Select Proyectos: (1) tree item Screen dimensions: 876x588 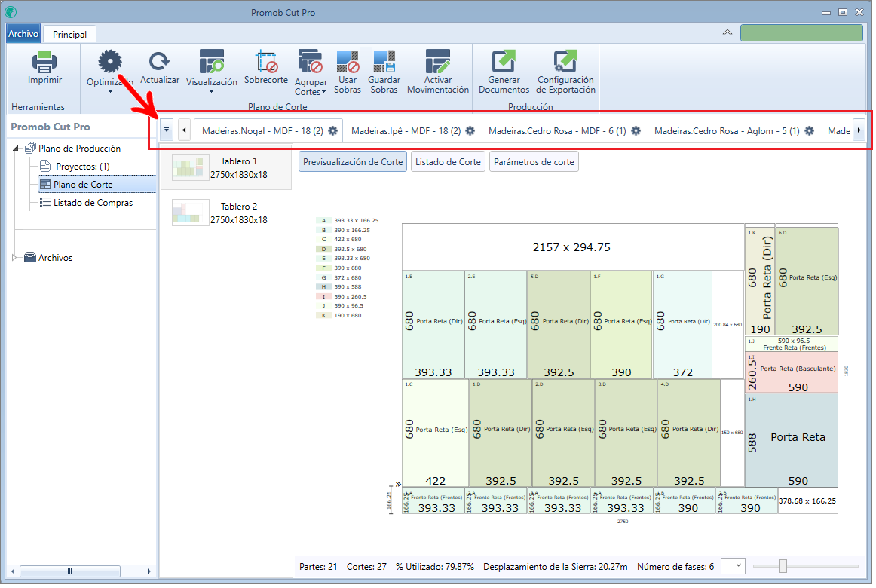point(83,166)
